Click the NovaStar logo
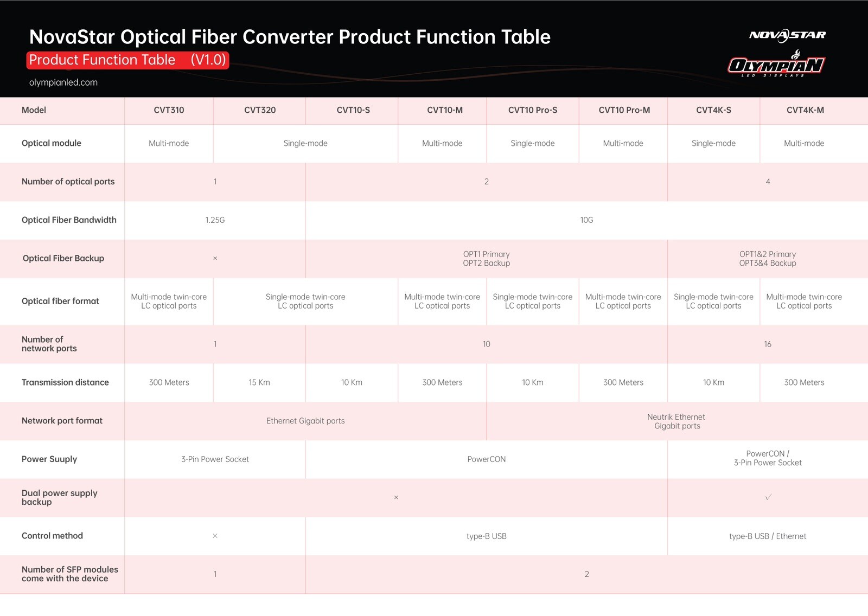Viewport: 868px width, 616px height. pos(787,35)
